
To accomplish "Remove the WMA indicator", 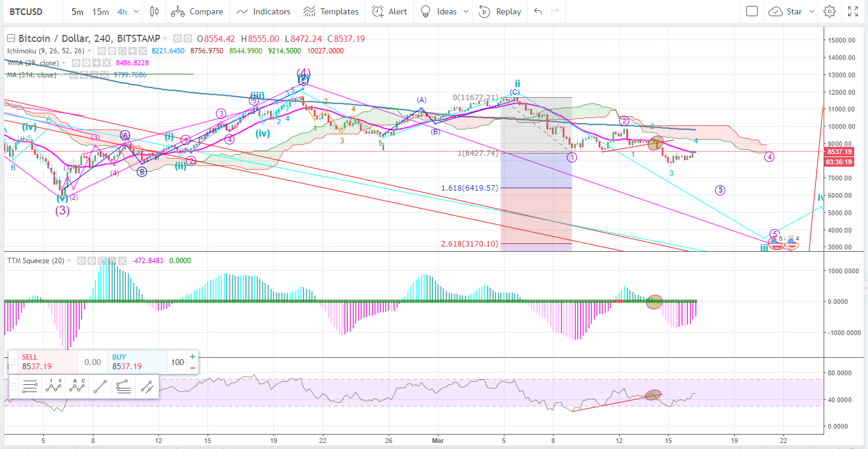I will [x=107, y=63].
